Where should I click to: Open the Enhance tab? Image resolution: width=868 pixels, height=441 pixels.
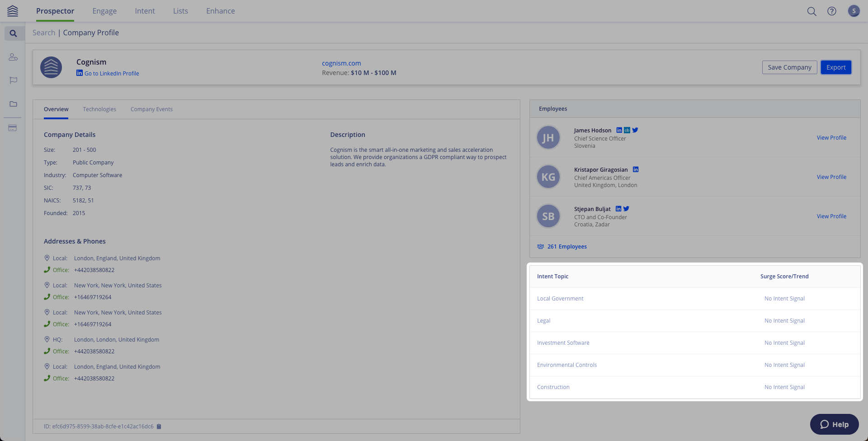[221, 11]
